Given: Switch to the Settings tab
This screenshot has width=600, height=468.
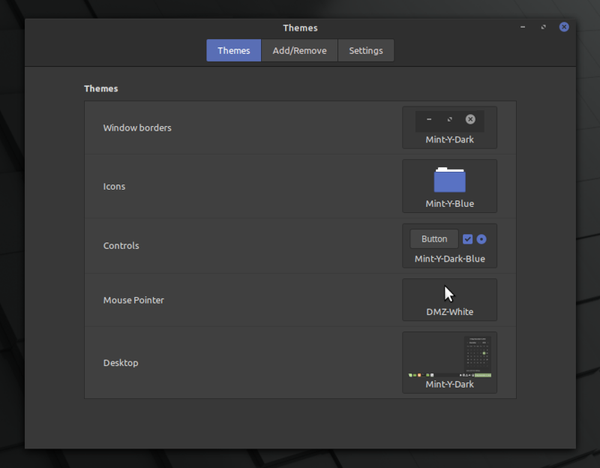Looking at the screenshot, I should click(x=366, y=51).
